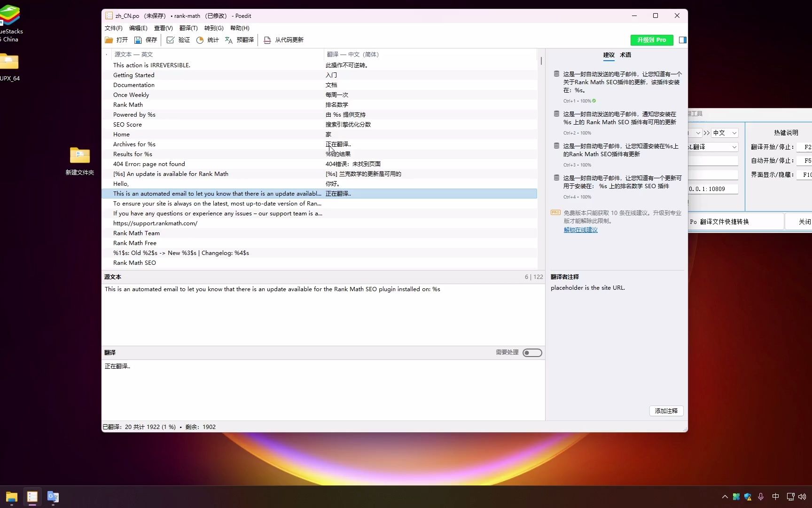This screenshot has width=812, height=508.
Task: Click the proxy address field showing 10809
Action: [x=713, y=189]
